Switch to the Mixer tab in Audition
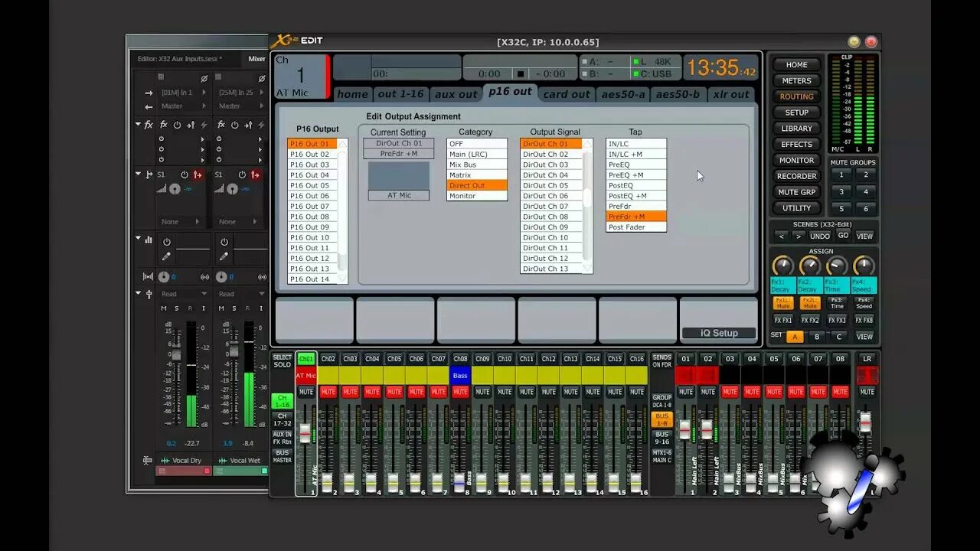Viewport: 980px width, 551px height. pyautogui.click(x=256, y=59)
